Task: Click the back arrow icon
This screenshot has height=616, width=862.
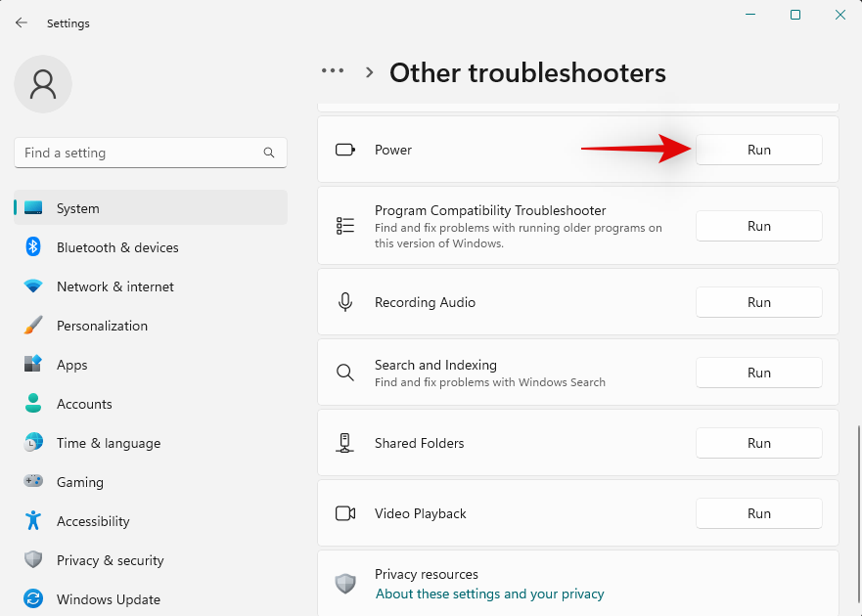Action: tap(22, 22)
